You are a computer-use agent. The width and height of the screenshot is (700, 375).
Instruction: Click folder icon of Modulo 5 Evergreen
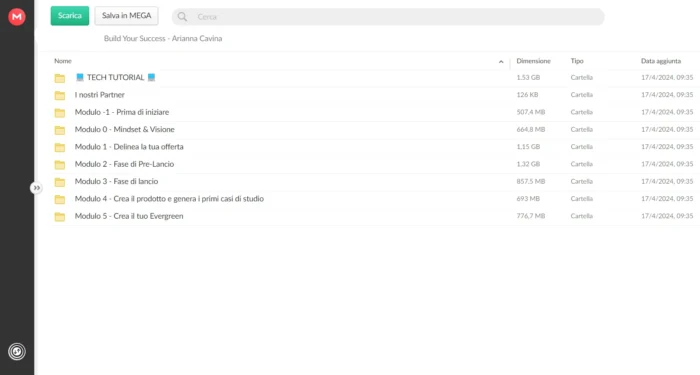point(59,217)
